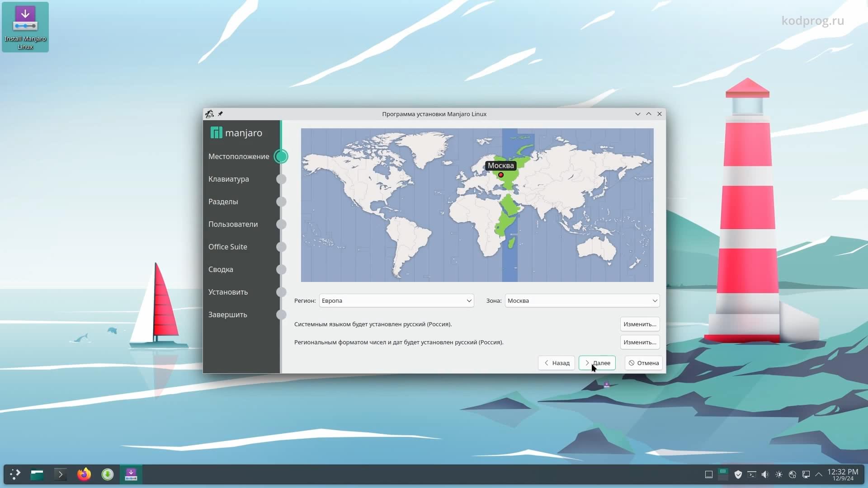868x488 pixels.
Task: Click the Moscow red location marker on map
Action: point(501,175)
